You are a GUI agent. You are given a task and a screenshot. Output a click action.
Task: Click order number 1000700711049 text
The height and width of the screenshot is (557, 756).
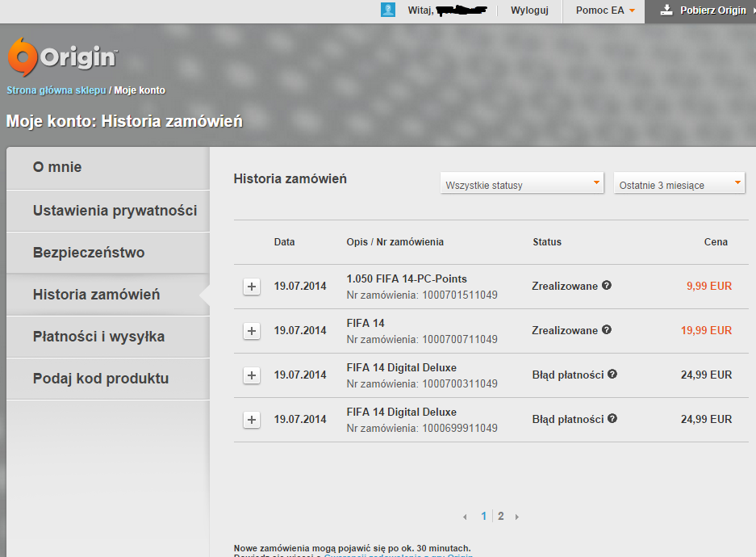tap(460, 339)
